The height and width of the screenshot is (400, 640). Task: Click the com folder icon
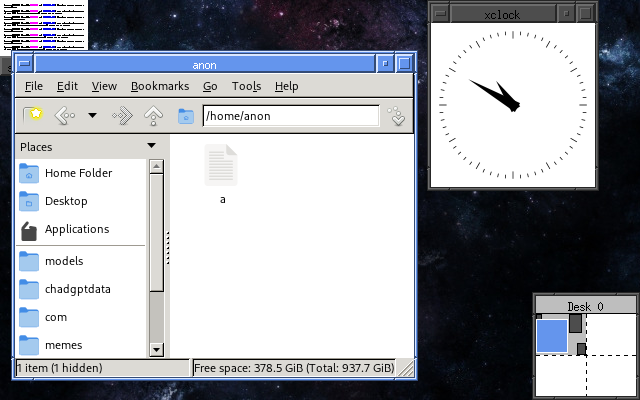pyautogui.click(x=29, y=318)
